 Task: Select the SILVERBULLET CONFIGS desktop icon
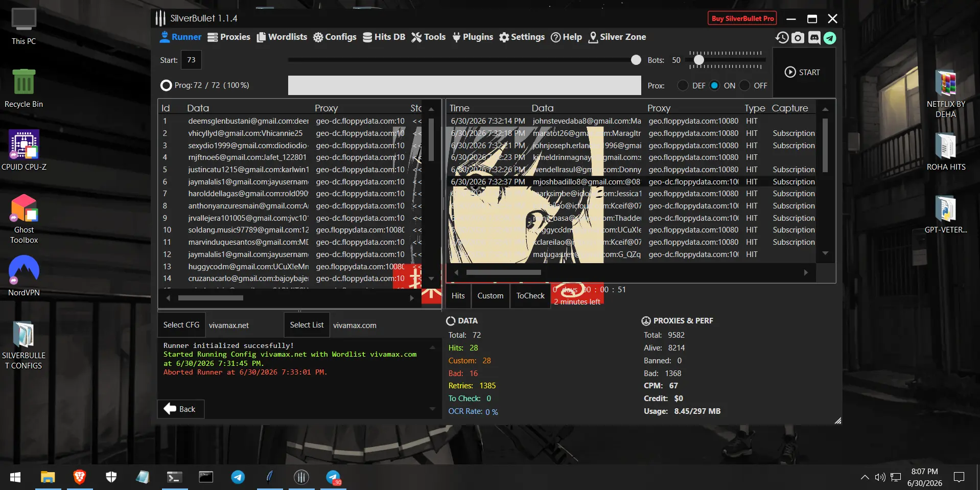(24, 345)
